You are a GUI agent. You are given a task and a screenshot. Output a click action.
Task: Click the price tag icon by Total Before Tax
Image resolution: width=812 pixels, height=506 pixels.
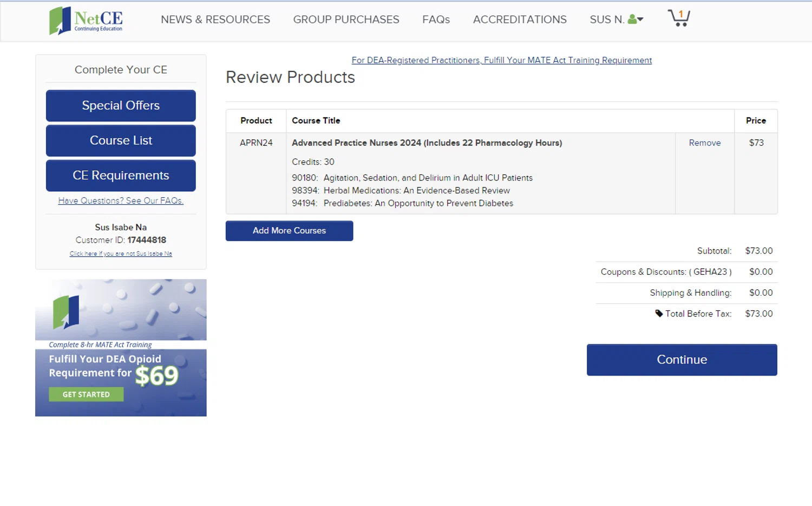[659, 314]
